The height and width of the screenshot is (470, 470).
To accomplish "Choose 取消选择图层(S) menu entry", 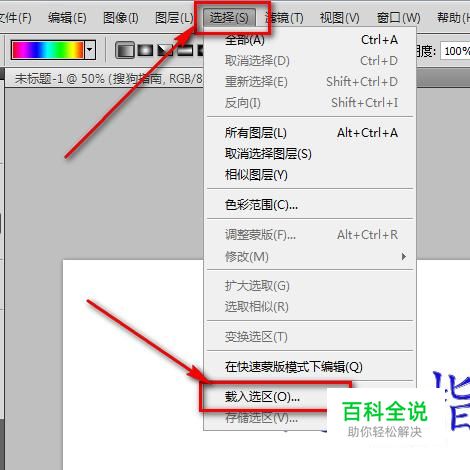I will (310, 154).
